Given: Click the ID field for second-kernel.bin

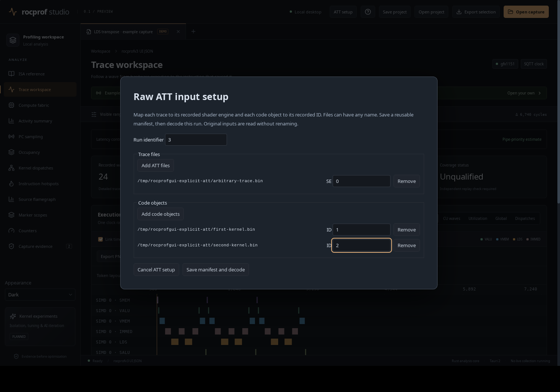Looking at the screenshot, I should pyautogui.click(x=361, y=245).
